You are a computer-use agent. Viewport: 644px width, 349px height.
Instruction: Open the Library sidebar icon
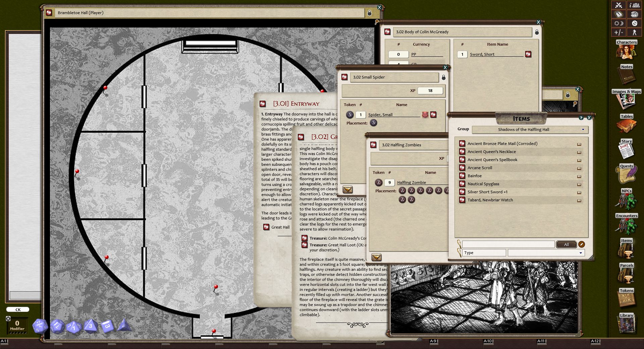[x=626, y=323]
